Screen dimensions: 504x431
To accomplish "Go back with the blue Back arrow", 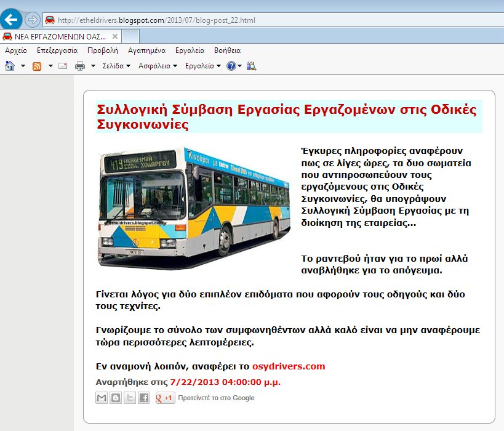I will (11, 20).
